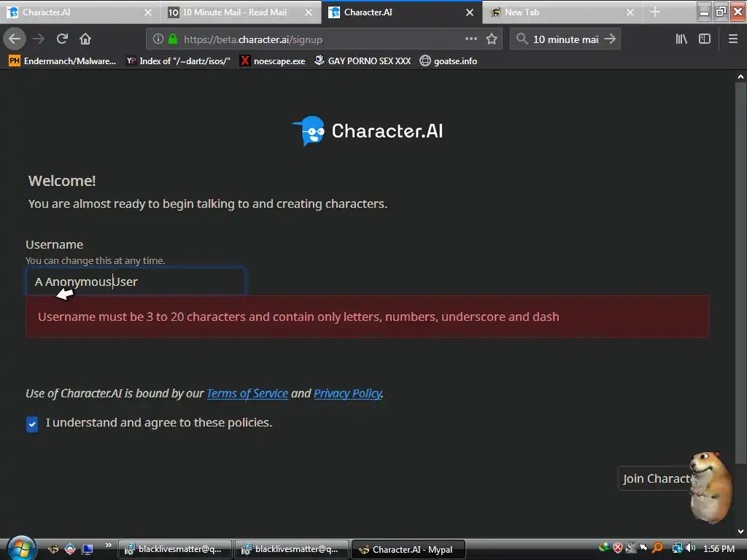Image resolution: width=747 pixels, height=560 pixels.
Task: Click the browser Back arrow button
Action: (15, 39)
